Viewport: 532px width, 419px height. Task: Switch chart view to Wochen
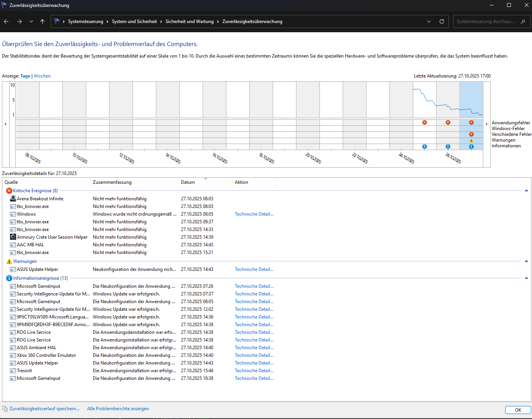tap(42, 76)
